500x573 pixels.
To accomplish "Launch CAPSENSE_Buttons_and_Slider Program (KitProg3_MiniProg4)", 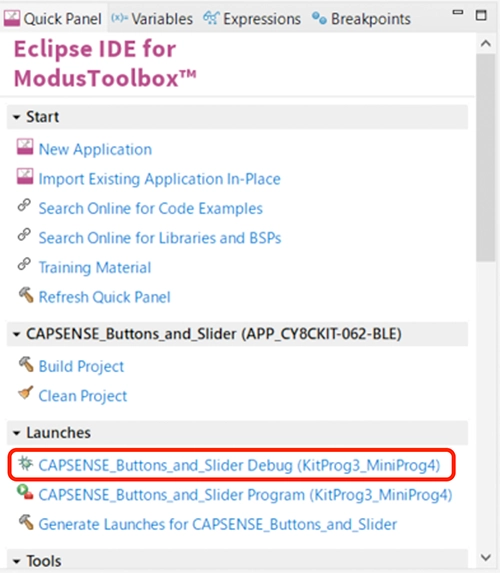I will (x=245, y=495).
